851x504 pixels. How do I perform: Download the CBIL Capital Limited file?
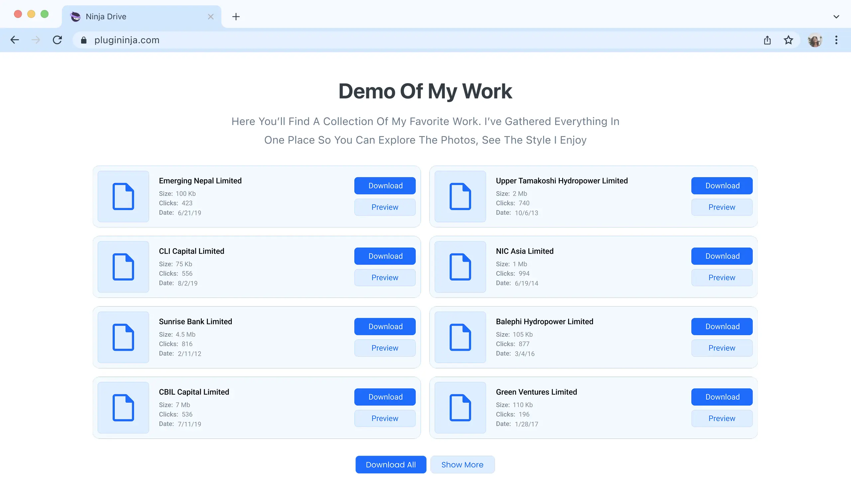[x=385, y=397]
